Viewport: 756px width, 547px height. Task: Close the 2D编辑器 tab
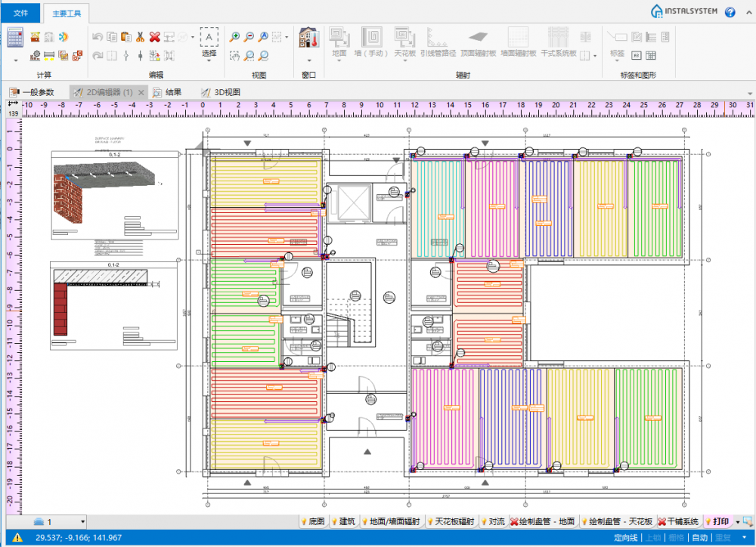click(x=141, y=92)
